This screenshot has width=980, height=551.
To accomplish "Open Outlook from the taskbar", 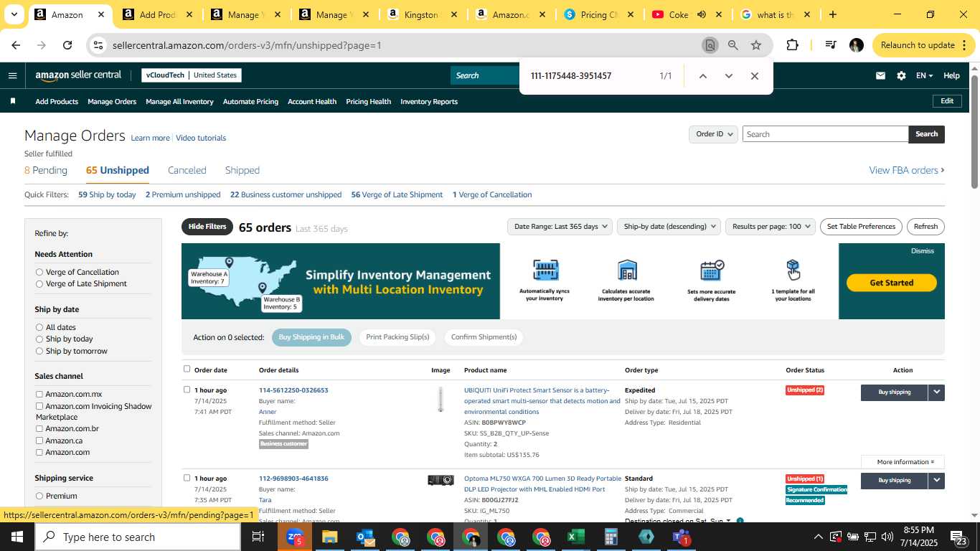I will pyautogui.click(x=365, y=537).
